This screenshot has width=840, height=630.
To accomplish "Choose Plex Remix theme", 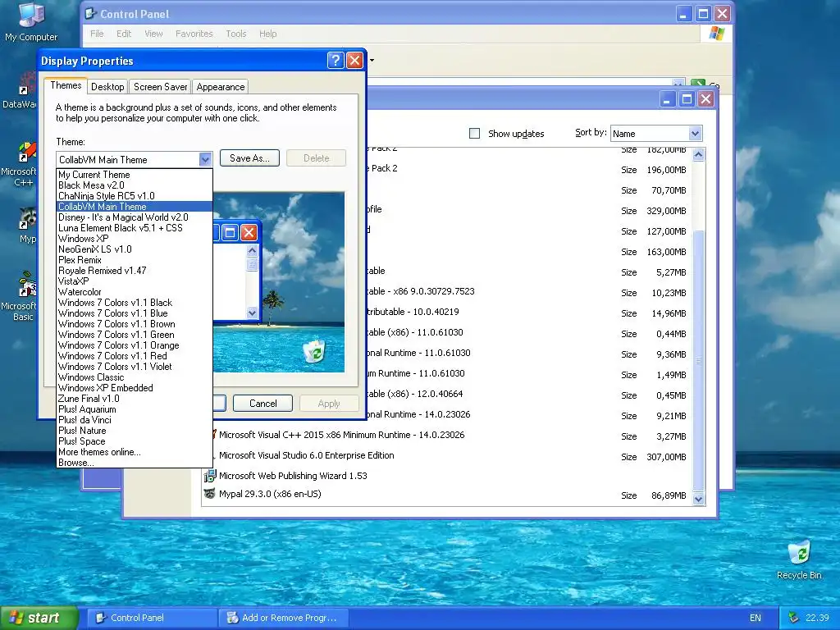I will click(x=135, y=260).
